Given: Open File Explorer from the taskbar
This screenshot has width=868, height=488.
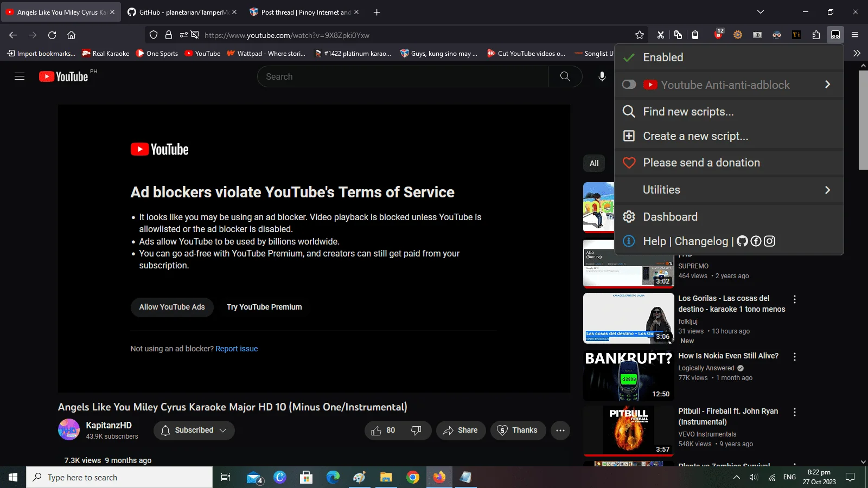Looking at the screenshot, I should [386, 477].
